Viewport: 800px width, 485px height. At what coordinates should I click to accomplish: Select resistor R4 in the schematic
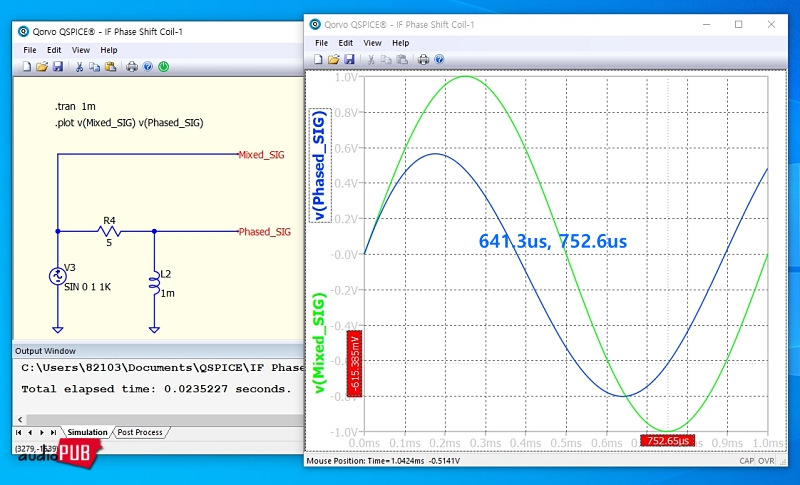[109, 231]
